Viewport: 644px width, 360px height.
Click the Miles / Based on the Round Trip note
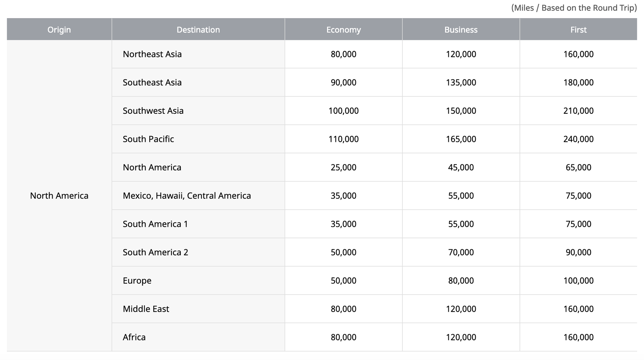tap(575, 8)
